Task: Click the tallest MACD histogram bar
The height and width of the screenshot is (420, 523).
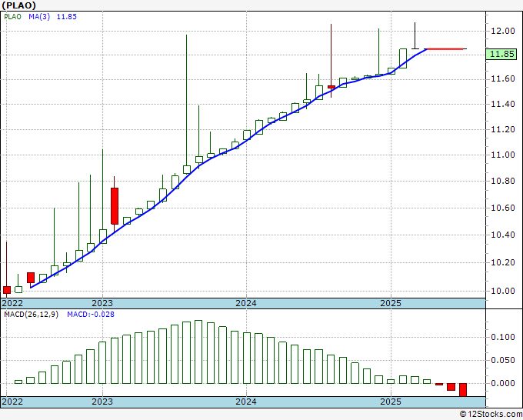Action: pyautogui.click(x=198, y=352)
